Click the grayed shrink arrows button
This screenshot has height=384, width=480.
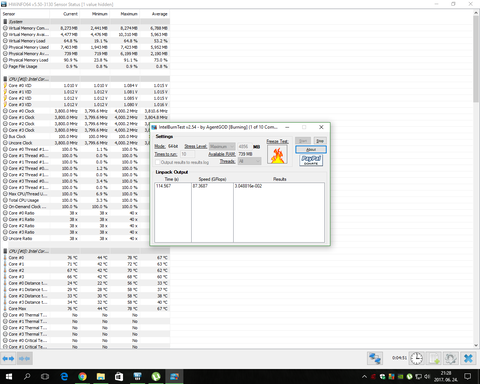[x=25, y=359]
